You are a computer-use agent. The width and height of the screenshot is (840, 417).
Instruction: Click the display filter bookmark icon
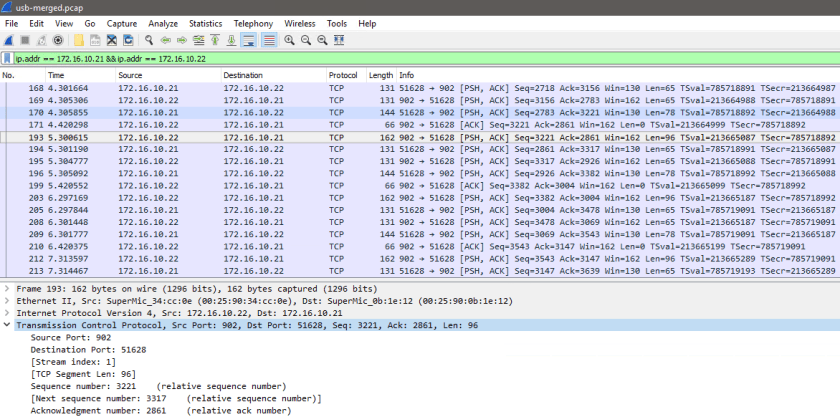pos(8,59)
